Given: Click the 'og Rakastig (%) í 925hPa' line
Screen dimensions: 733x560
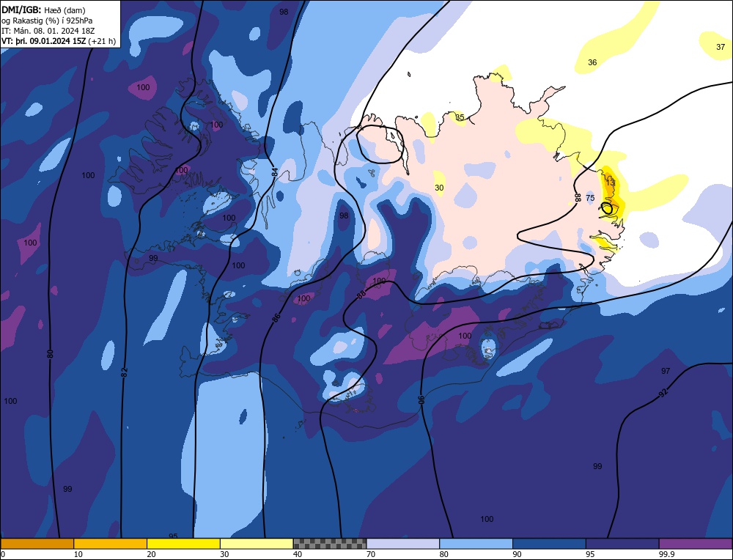Looking at the screenshot, I should (47, 21).
